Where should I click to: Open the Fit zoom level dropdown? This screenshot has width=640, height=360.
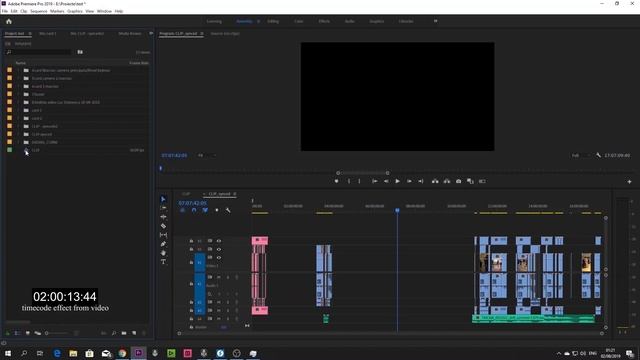point(207,155)
